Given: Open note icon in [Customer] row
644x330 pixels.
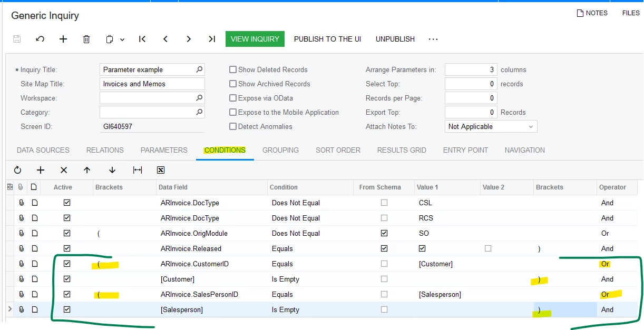Looking at the screenshot, I should (34, 279).
